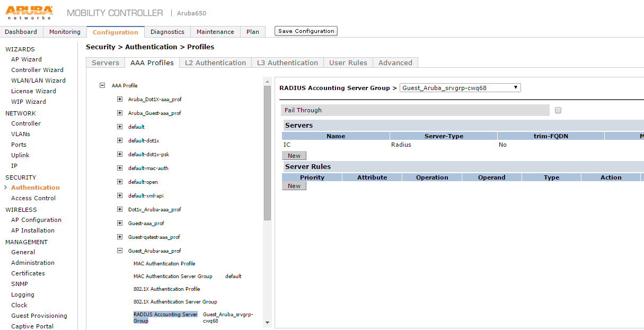Open the Administration page
Viewport: 644px width, 330px height.
pos(33,263)
